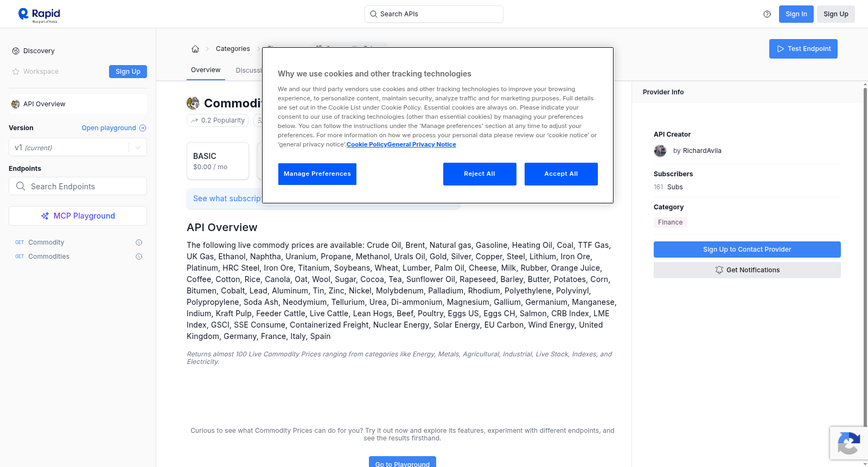The width and height of the screenshot is (868, 467).
Task: Open info icon for Commodities endpoint
Action: pos(139,257)
